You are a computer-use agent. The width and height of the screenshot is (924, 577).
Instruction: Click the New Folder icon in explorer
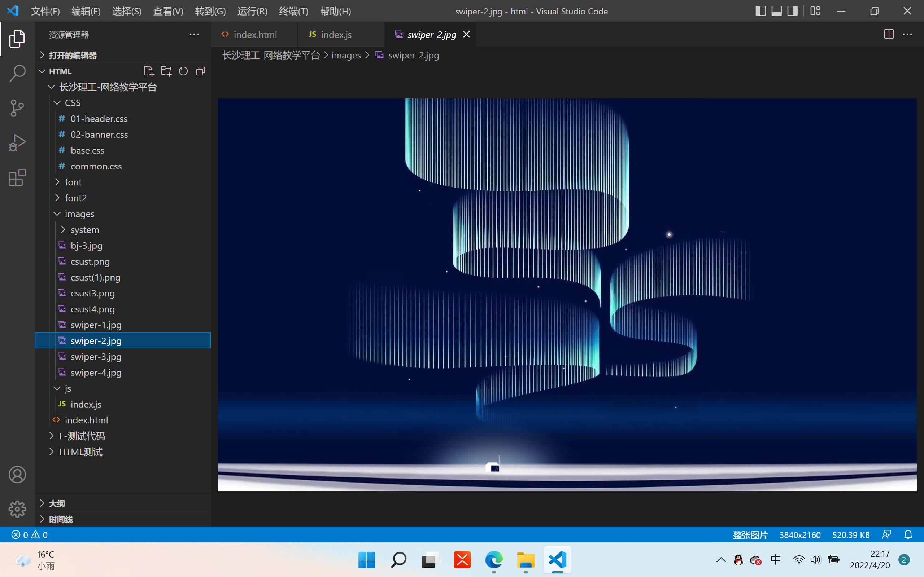click(x=166, y=71)
